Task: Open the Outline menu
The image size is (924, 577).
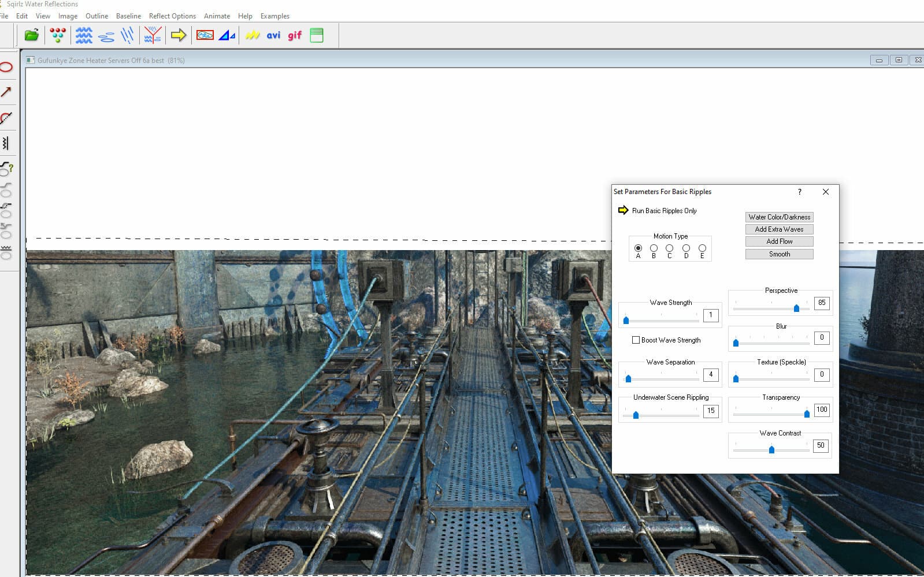Action: [x=97, y=16]
